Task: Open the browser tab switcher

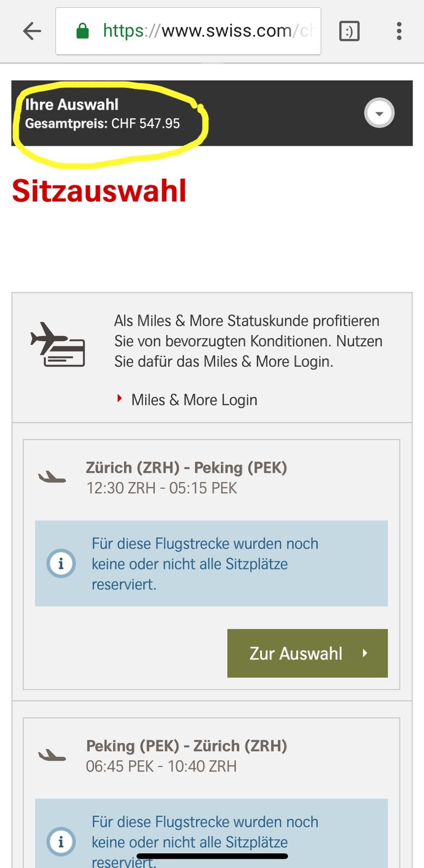Action: 349,31
